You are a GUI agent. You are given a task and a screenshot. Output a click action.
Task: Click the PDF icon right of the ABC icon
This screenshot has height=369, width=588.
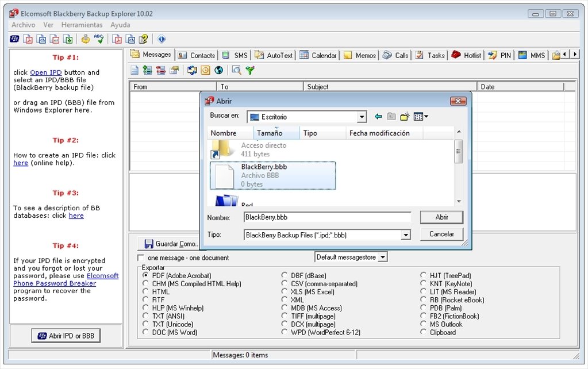pos(117,39)
